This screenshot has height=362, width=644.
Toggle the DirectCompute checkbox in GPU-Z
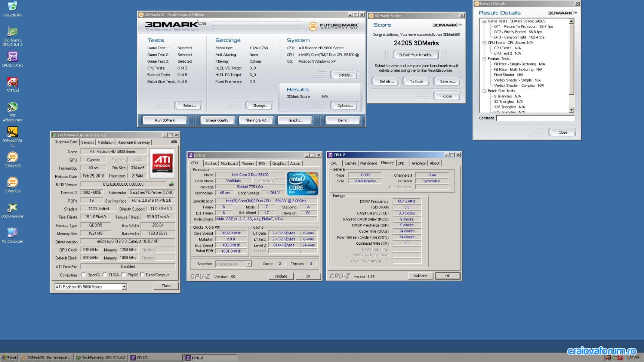point(142,275)
